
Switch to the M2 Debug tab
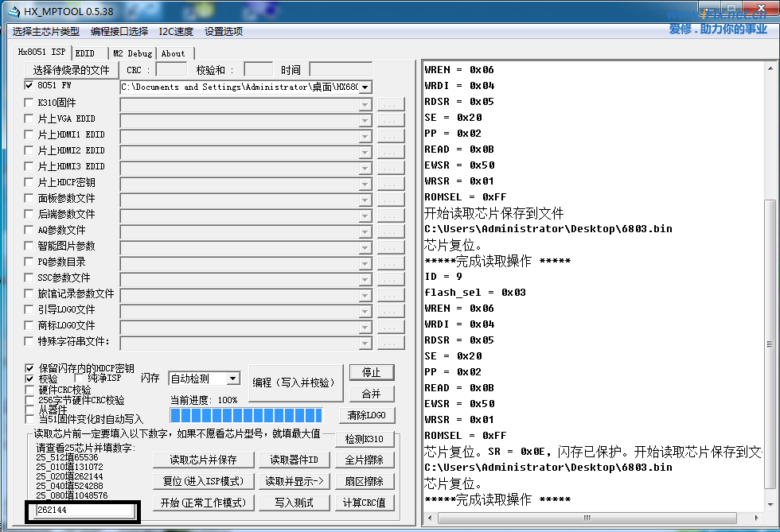132,53
